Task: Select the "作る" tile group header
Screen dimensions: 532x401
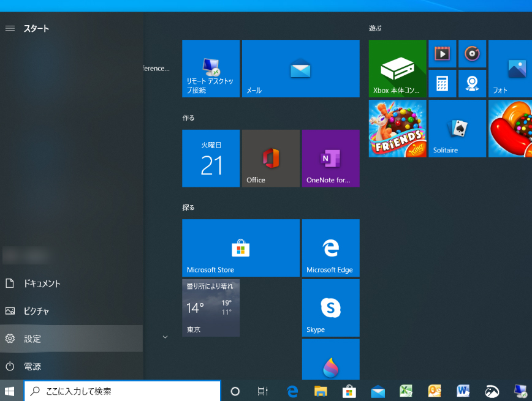Action: 188,118
